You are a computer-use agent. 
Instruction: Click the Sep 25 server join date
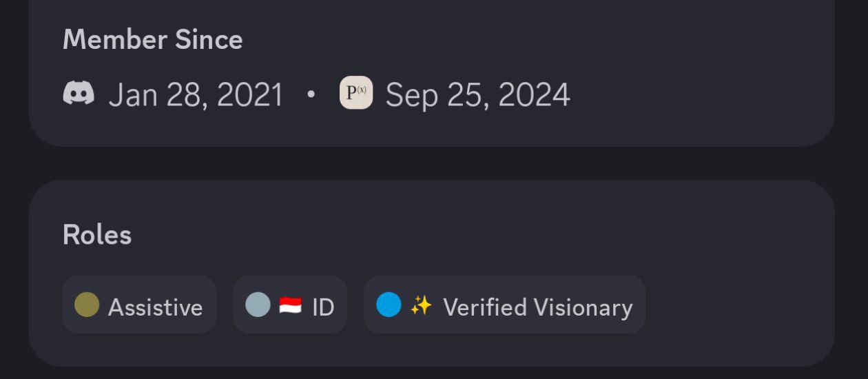pyautogui.click(x=477, y=94)
